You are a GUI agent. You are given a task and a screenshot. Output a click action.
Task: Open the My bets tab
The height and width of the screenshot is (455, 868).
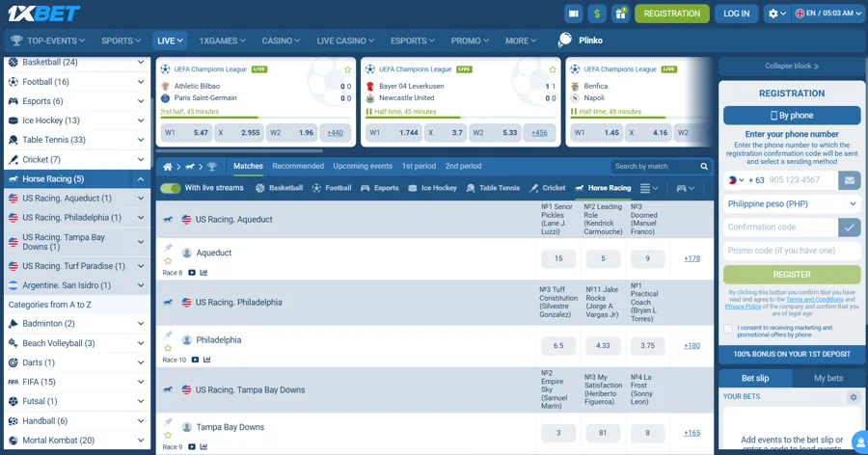pos(827,379)
